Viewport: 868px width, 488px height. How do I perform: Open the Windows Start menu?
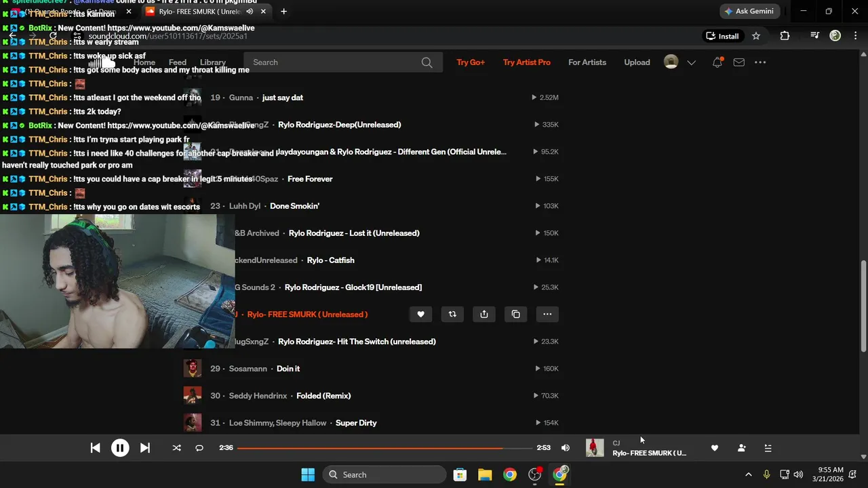pyautogui.click(x=308, y=474)
